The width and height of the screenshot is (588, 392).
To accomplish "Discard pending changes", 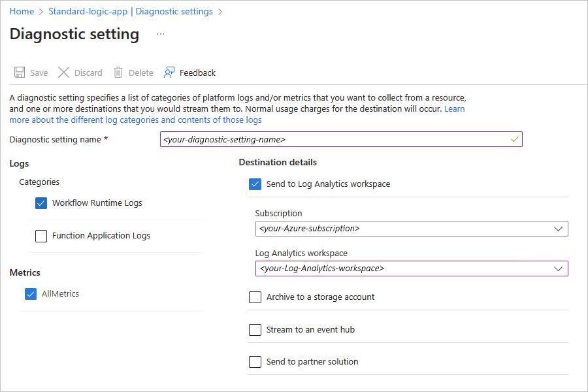I will point(80,73).
